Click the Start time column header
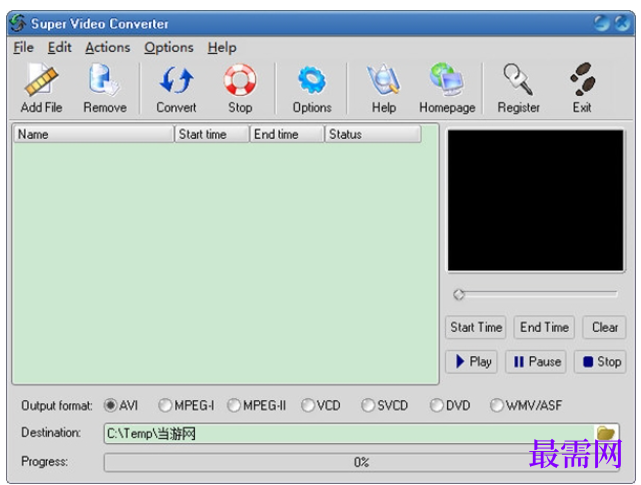 pyautogui.click(x=212, y=134)
